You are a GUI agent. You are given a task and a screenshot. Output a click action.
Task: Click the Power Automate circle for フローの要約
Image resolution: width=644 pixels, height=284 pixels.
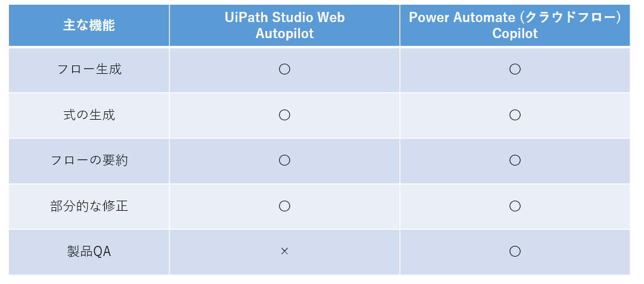(515, 161)
